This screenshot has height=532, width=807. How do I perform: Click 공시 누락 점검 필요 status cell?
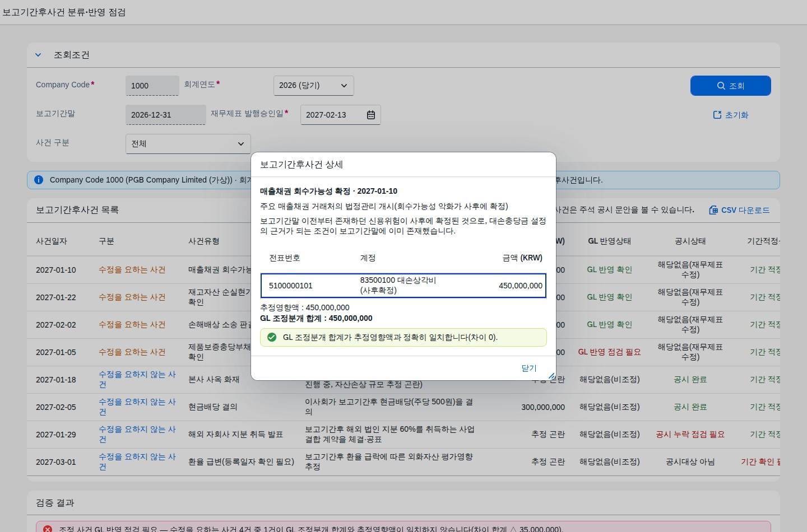690,435
